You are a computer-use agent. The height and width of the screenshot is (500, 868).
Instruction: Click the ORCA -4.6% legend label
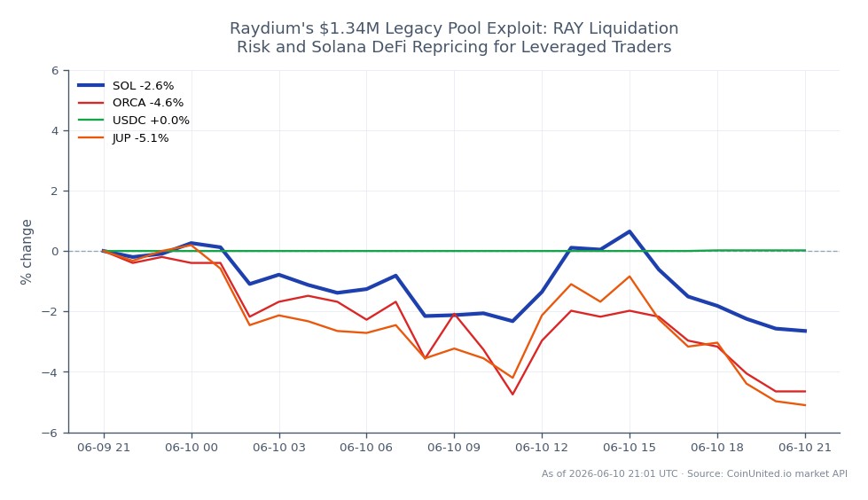coord(148,103)
